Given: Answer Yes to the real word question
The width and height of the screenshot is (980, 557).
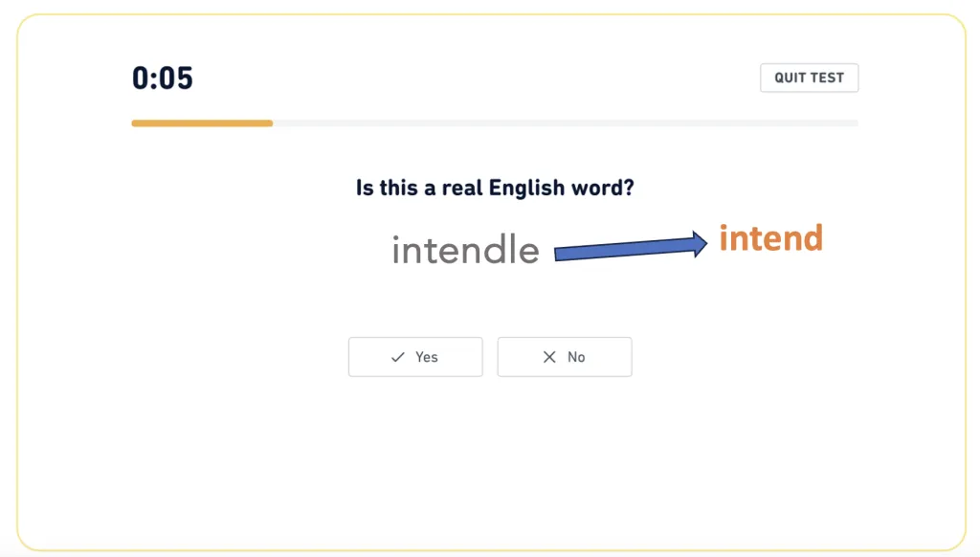Looking at the screenshot, I should pos(415,356).
